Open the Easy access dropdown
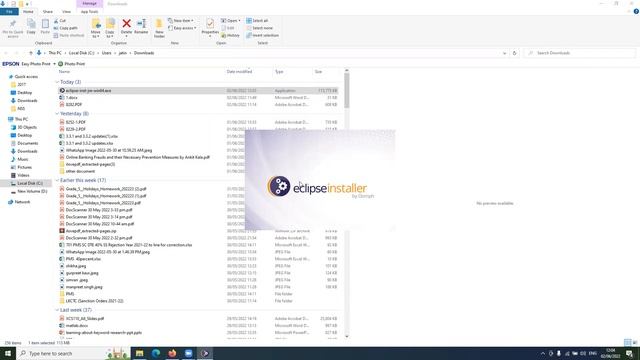This screenshot has height=360, width=640. [182, 28]
